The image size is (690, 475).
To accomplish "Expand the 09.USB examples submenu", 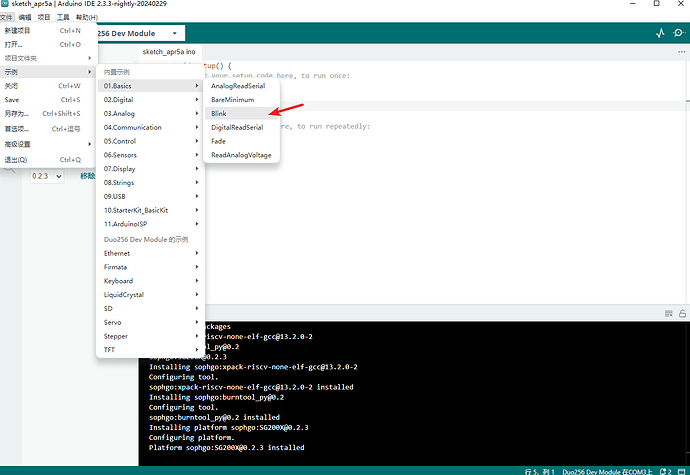I will (x=151, y=196).
